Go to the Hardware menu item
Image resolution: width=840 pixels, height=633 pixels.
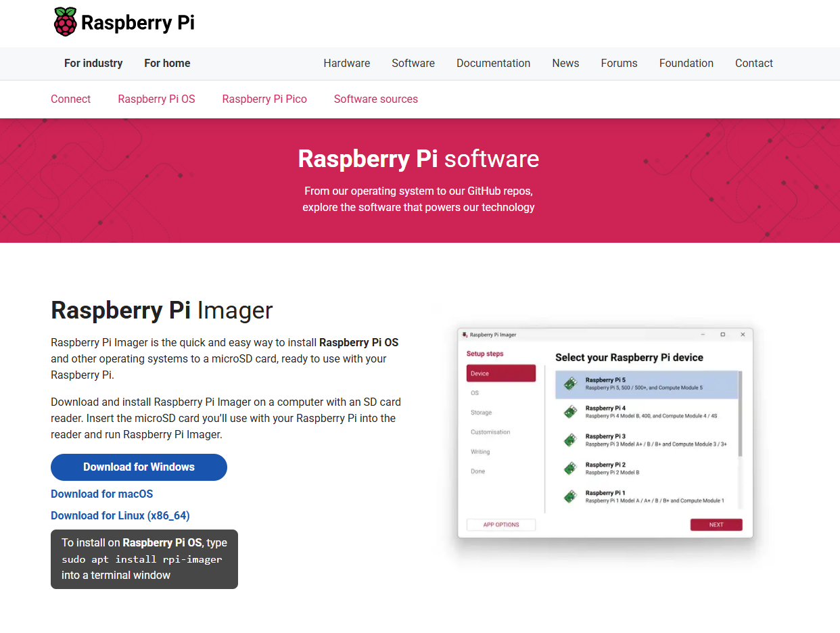click(x=346, y=63)
